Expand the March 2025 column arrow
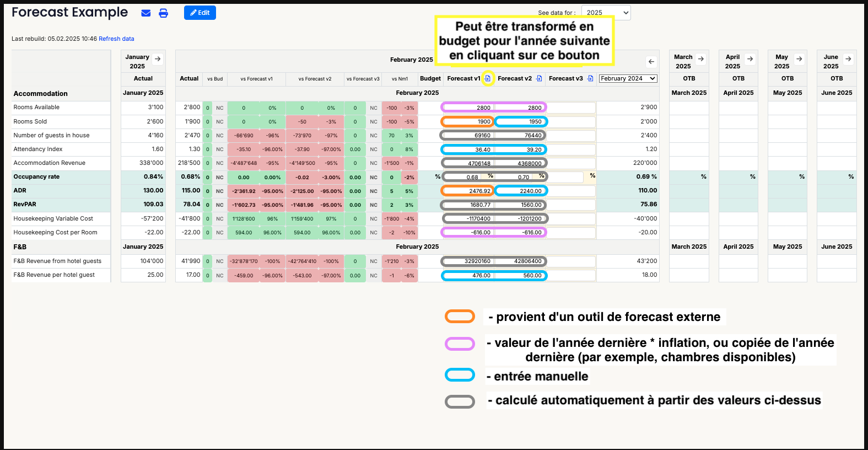This screenshot has height=450, width=868. point(700,59)
